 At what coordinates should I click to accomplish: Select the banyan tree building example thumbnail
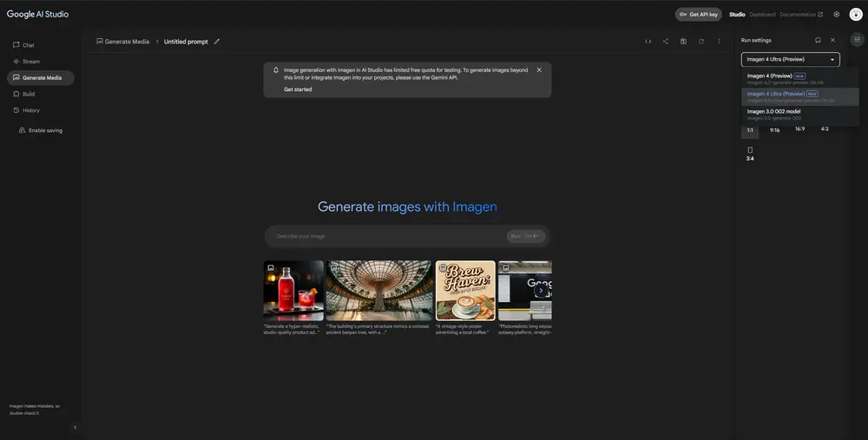[x=379, y=291]
